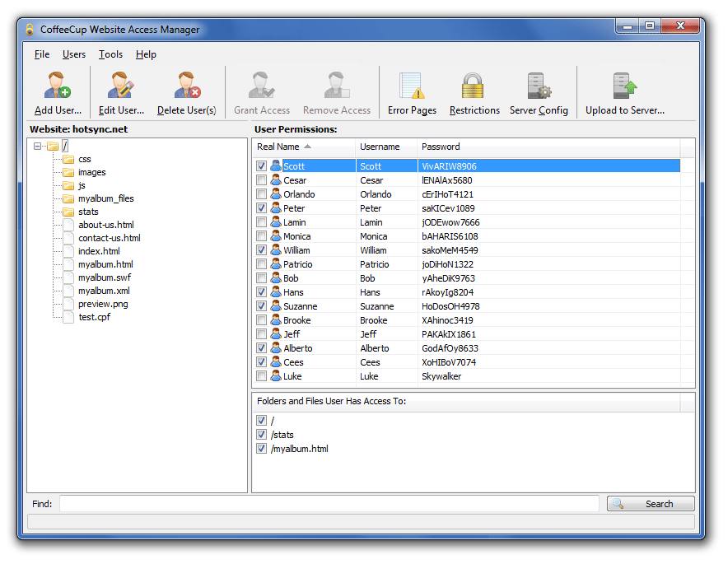Select the Bob user row
The image size is (728, 564).
click(x=467, y=278)
